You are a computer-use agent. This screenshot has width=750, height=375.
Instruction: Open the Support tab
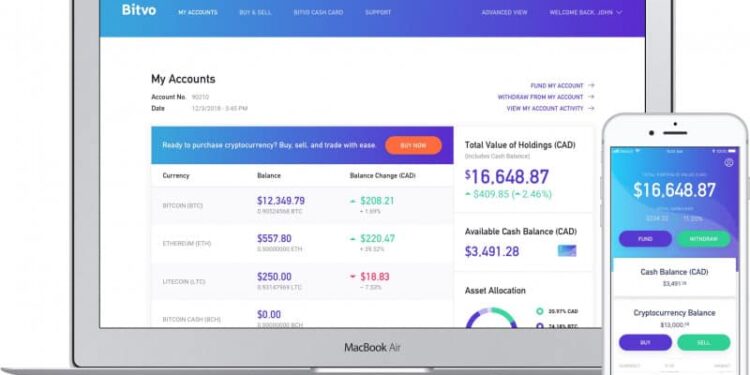click(378, 12)
